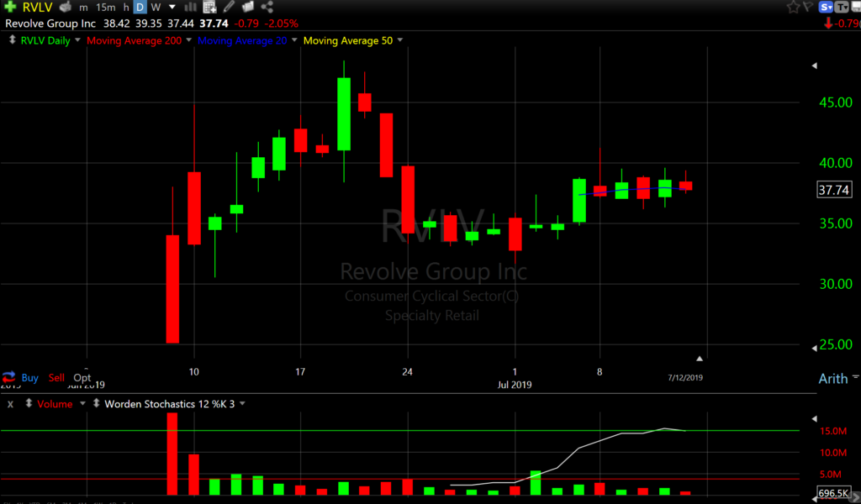Image resolution: width=861 pixels, height=504 pixels.
Task: Click the Opt options button
Action: pyautogui.click(x=82, y=377)
